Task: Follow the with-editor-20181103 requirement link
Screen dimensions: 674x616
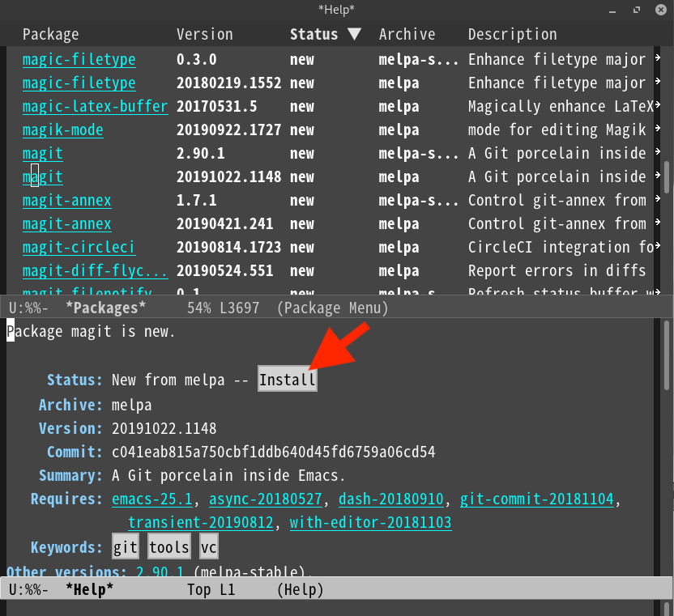Action: point(370,523)
